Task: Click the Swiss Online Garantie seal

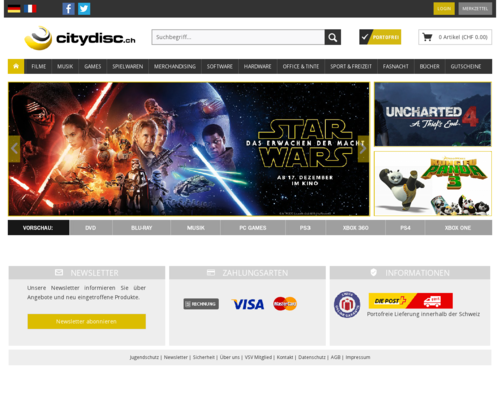Action: [347, 304]
